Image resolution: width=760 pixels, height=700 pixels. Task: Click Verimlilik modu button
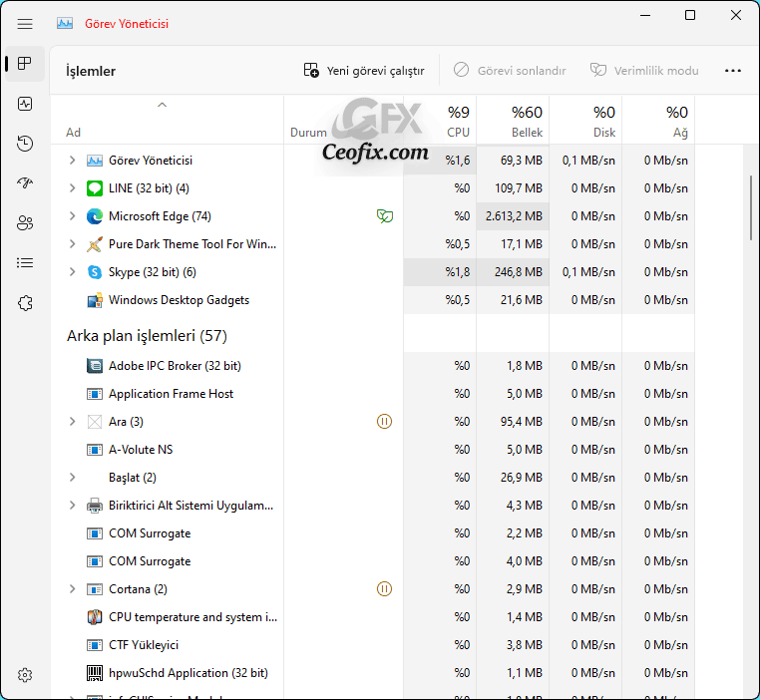(644, 71)
